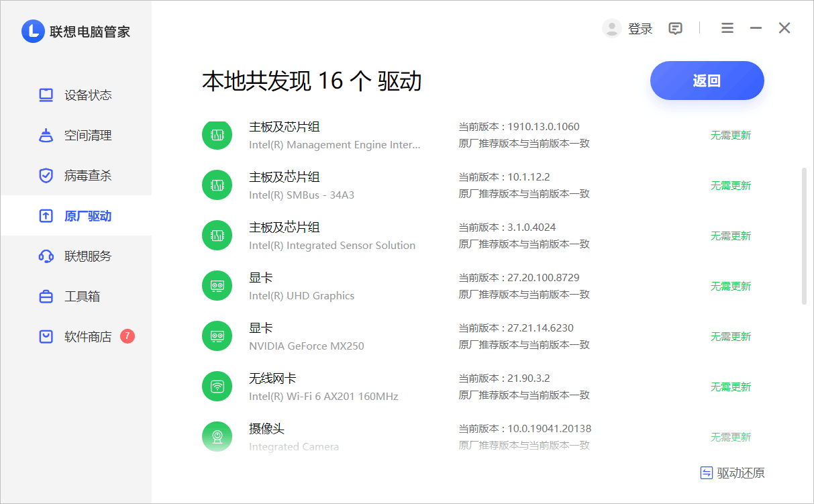Click the blue 返回 button

(707, 81)
